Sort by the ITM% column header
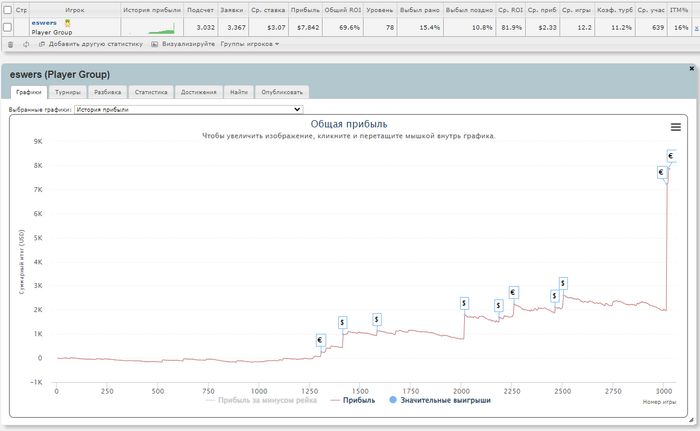The width and height of the screenshot is (700, 431). 679,10
